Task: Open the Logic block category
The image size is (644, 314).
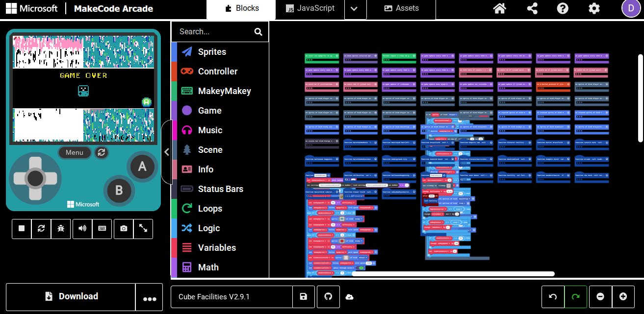Action: (x=220, y=228)
